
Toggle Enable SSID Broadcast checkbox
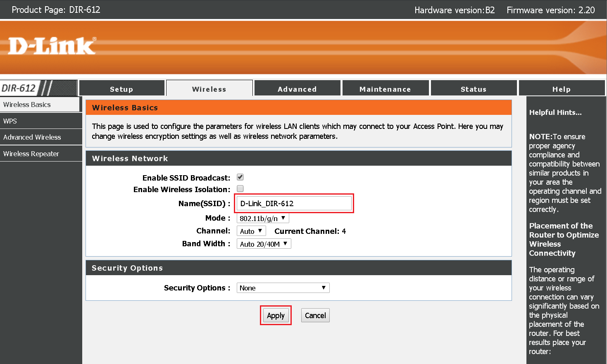[240, 177]
